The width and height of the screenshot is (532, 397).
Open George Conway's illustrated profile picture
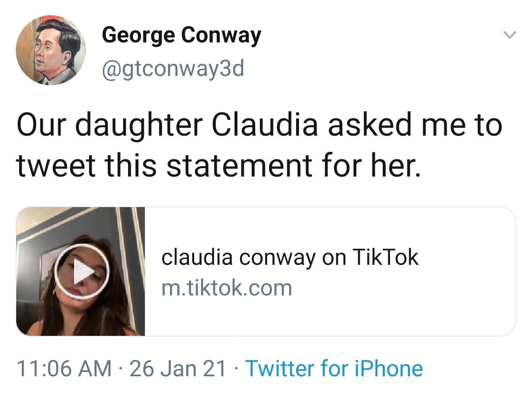point(51,50)
